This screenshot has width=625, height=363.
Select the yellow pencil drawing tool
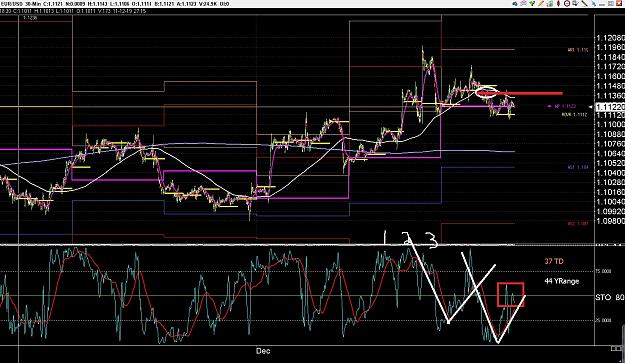tap(541, 3)
